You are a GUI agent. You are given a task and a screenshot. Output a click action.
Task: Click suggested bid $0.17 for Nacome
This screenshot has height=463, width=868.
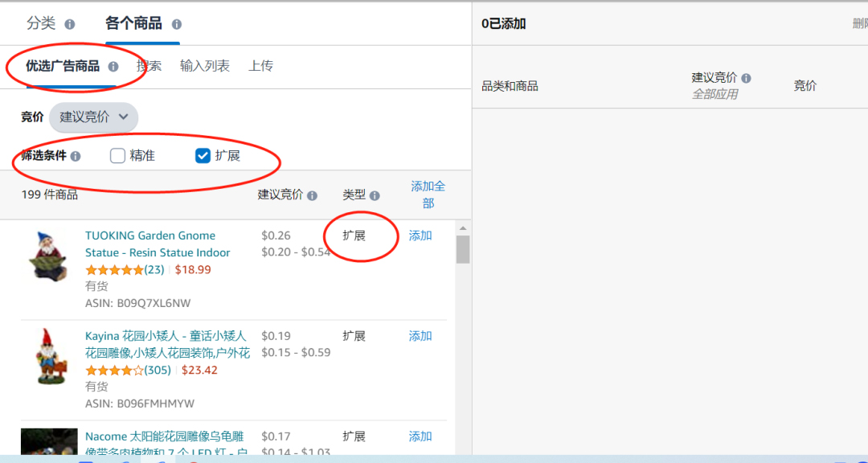coord(276,436)
